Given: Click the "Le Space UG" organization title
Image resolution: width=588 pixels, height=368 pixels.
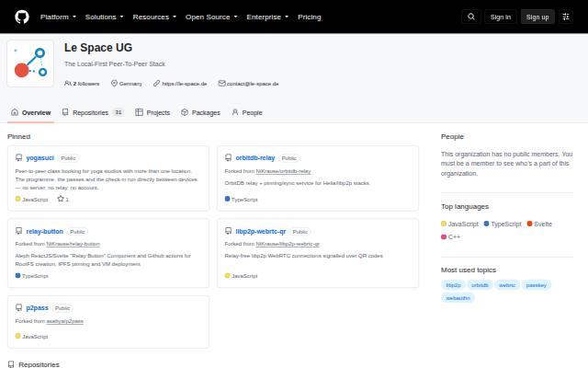Looking at the screenshot, I should [x=98, y=48].
